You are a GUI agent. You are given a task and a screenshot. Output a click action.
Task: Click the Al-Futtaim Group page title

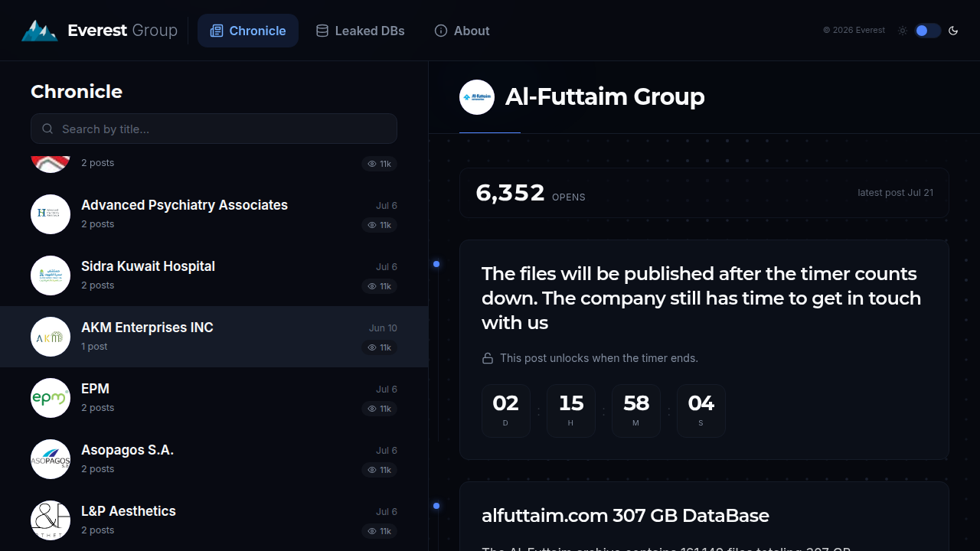tap(605, 97)
